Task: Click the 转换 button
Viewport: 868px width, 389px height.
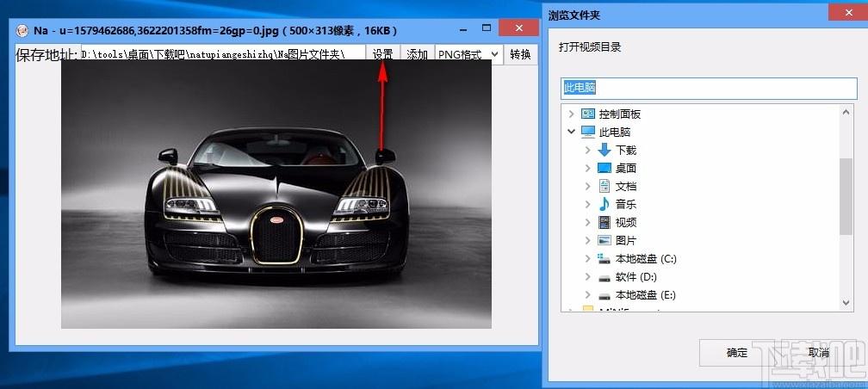Action: 520,54
